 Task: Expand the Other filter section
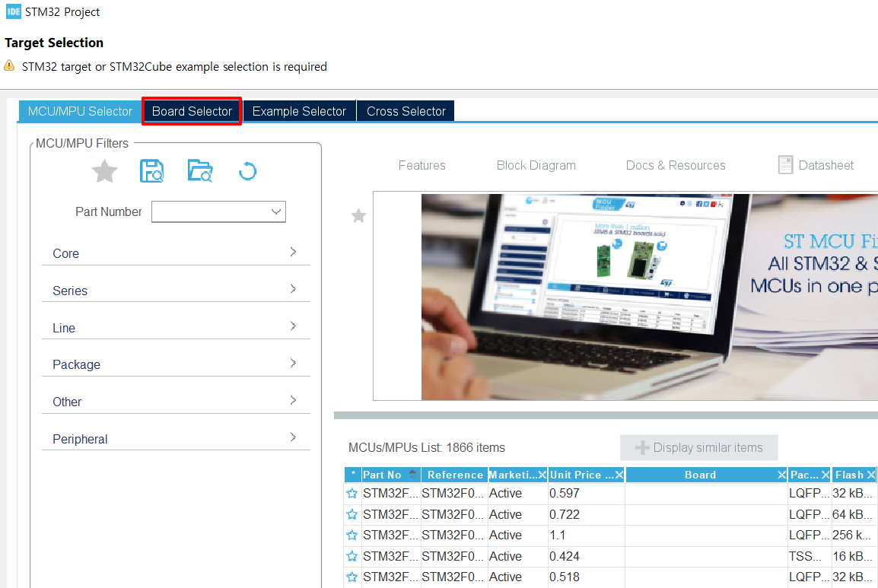(176, 402)
